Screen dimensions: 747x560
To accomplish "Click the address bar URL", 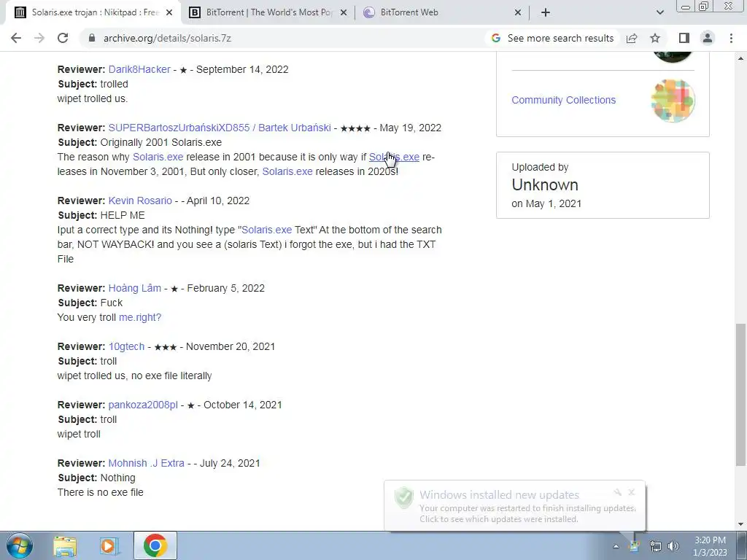I will tap(167, 38).
